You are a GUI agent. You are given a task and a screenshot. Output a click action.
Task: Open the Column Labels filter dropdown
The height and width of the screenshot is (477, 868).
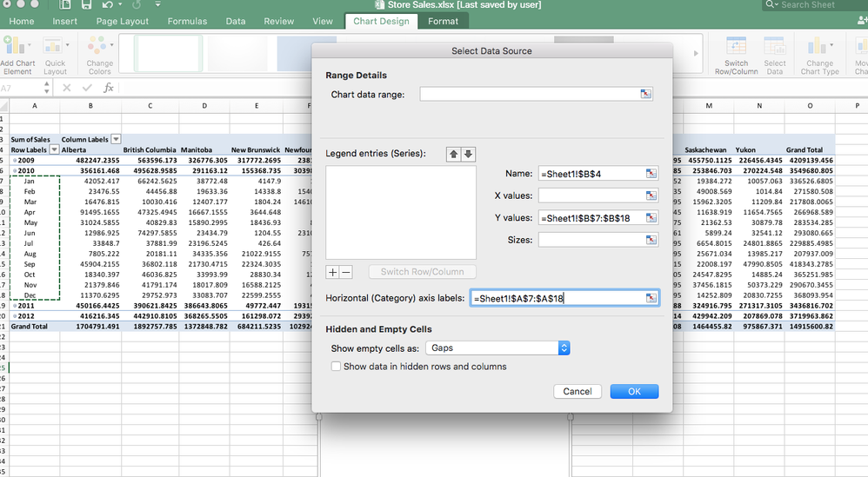(x=116, y=139)
